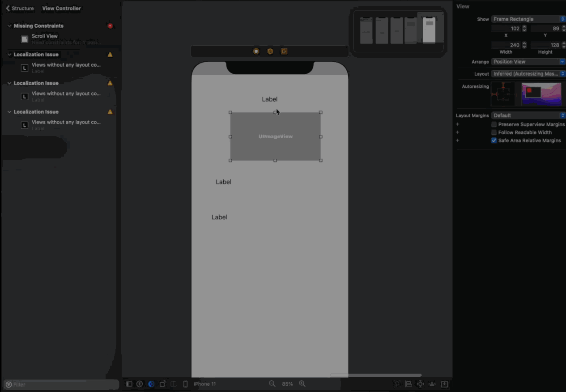Select the Label directly below the UIImageView
566x392 pixels.
[223, 182]
